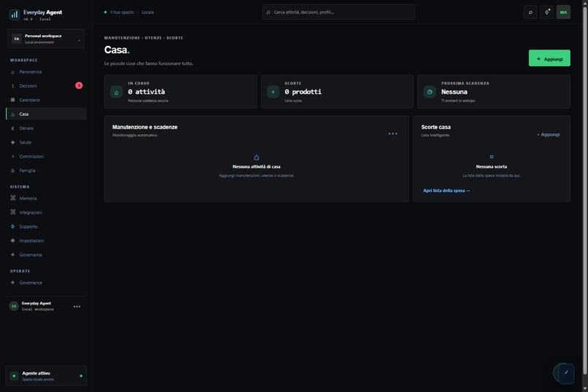Viewport: 588px width, 392px height.
Task: Click the Scorte card icon
Action: (273, 92)
